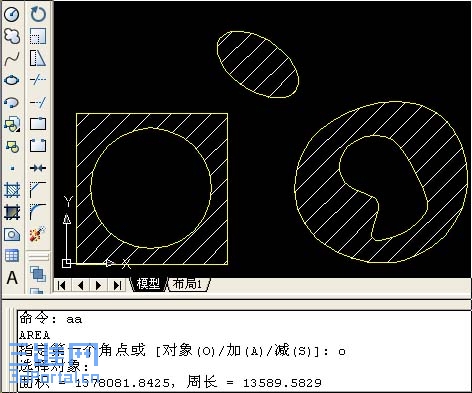Image resolution: width=472 pixels, height=393 pixels.
Task: Select the Chamfer tool
Action: 38,190
